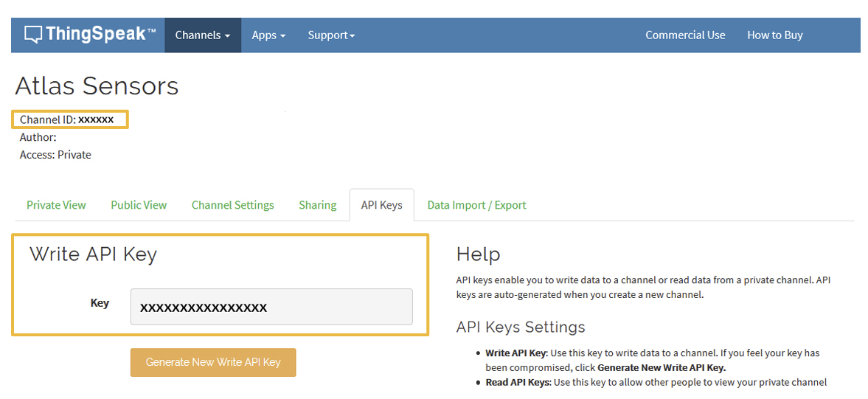868x399 pixels.
Task: Switch to the Private View tab
Action: [x=57, y=205]
